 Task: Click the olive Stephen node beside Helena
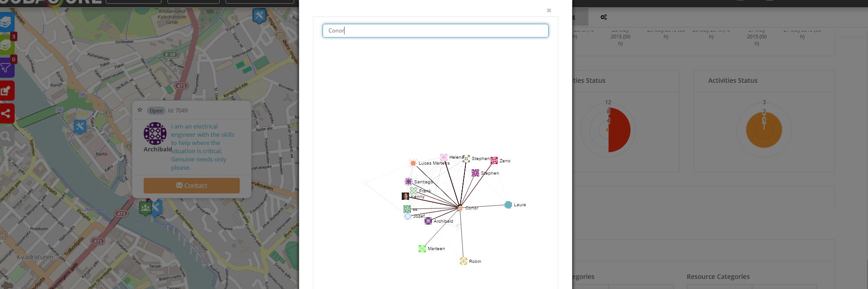(466, 159)
